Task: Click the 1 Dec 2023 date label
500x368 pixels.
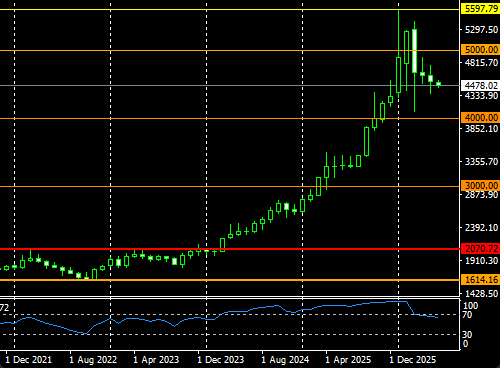Action: tap(221, 360)
